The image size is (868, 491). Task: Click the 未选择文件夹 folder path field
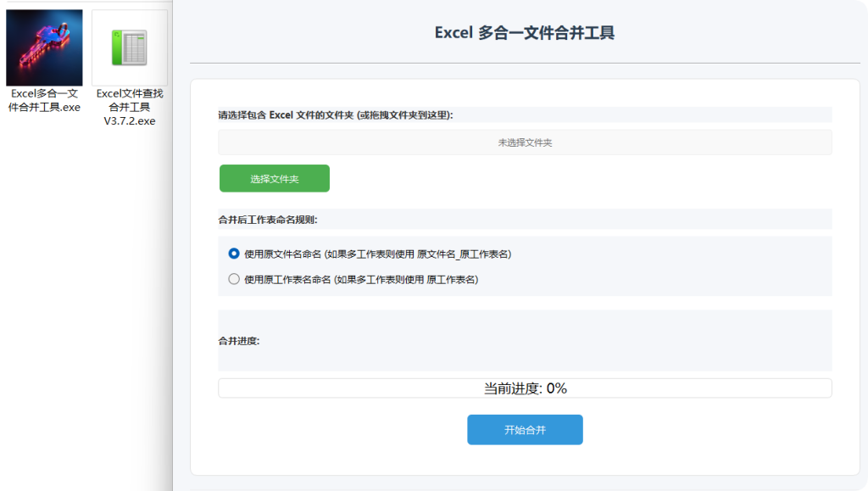pyautogui.click(x=525, y=142)
